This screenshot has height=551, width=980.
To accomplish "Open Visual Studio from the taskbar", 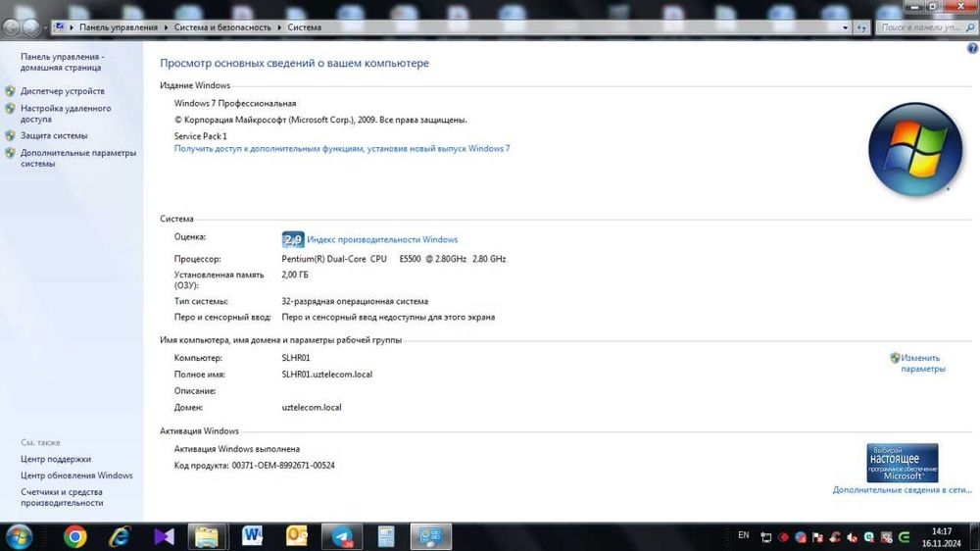I will [x=164, y=536].
